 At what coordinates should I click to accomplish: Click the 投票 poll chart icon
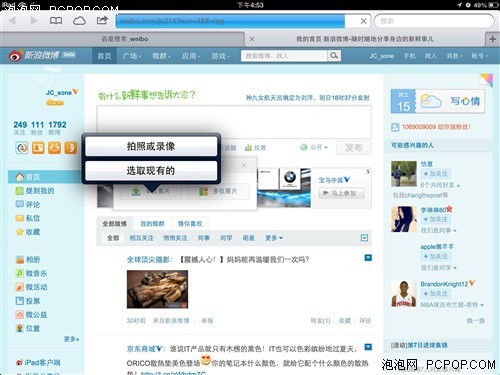click(x=248, y=147)
